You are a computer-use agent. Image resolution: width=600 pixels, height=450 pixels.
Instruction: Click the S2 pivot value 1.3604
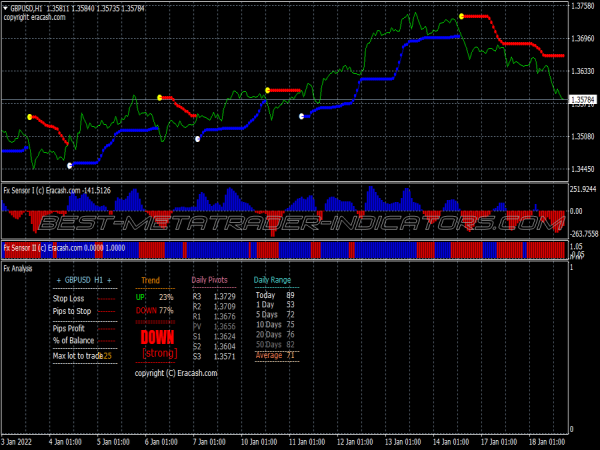tap(225, 346)
